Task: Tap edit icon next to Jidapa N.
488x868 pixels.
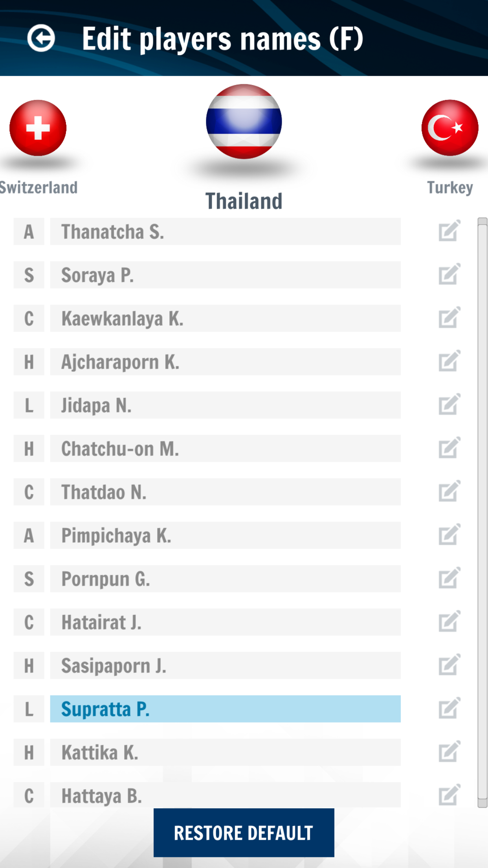Action: coord(449,405)
